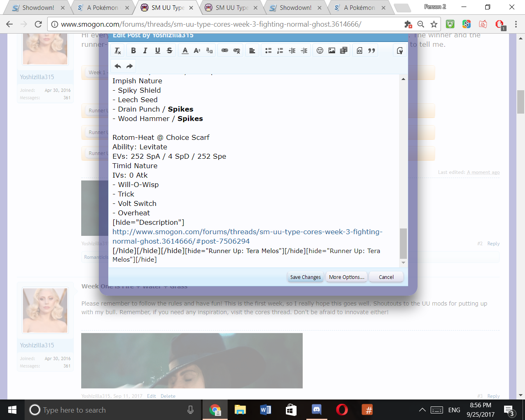Click the More Options... button
This screenshot has height=420, width=525.
point(347,277)
